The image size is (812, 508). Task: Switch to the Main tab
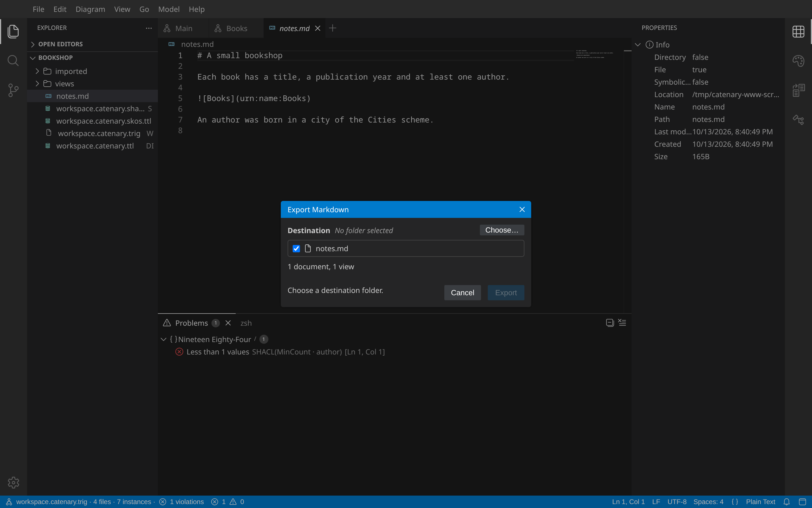coord(183,29)
